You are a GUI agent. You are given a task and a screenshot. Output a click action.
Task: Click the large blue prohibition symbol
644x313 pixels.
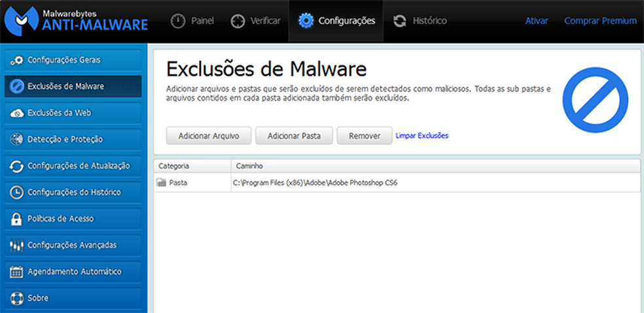pos(595,100)
